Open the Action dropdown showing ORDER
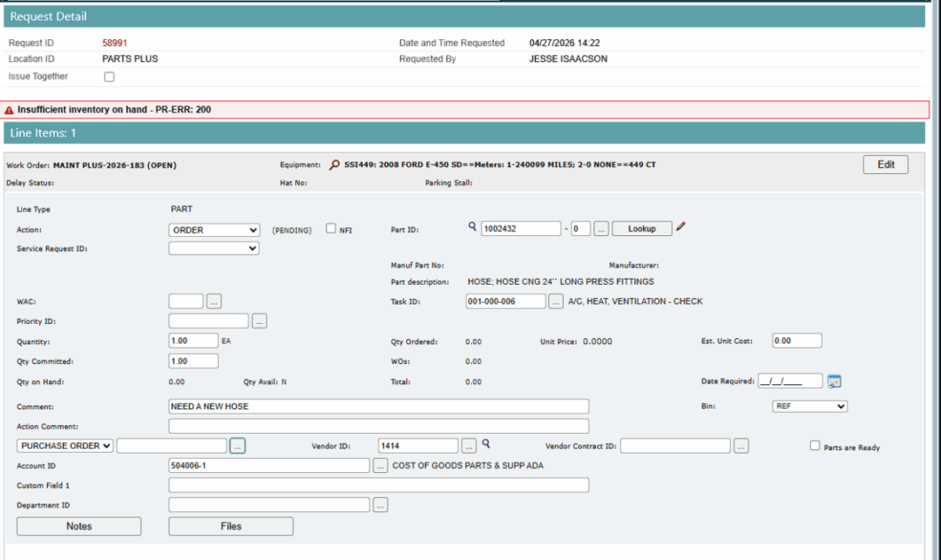941x560 pixels. 214,230
